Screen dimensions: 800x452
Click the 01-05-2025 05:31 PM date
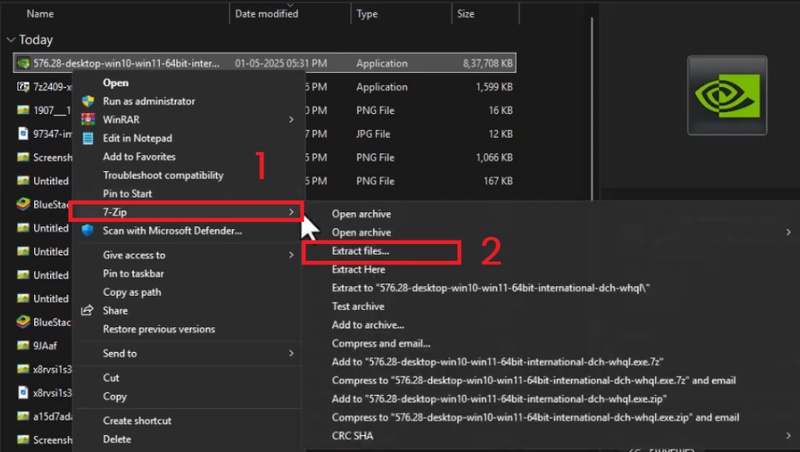tap(281, 63)
